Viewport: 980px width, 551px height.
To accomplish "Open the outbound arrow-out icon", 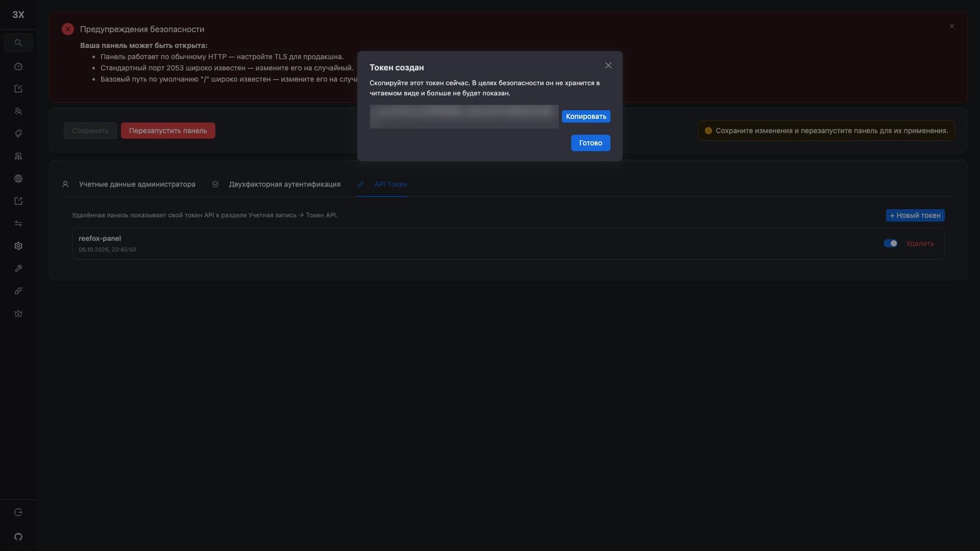I will coord(18,201).
